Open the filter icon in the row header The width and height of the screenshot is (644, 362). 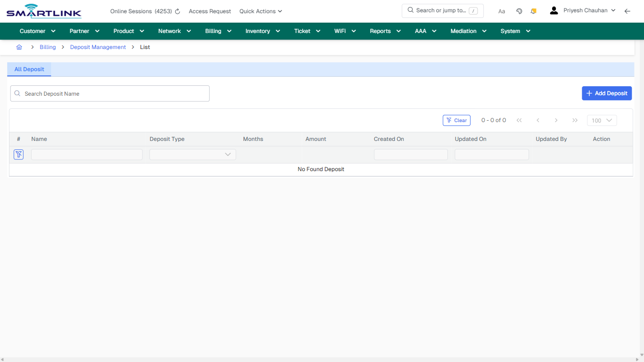[x=18, y=154]
